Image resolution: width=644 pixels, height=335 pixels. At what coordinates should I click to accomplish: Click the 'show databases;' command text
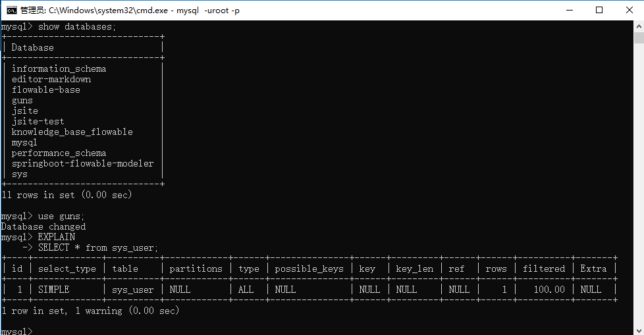[77, 27]
